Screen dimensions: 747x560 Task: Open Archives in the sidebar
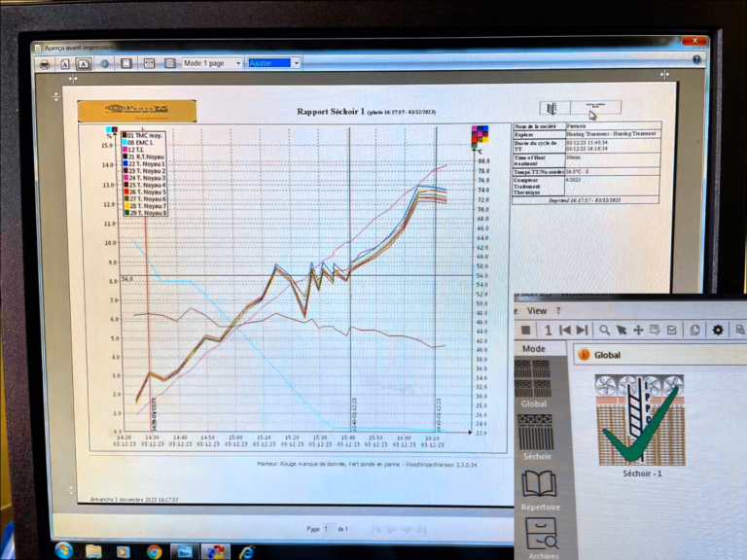click(540, 537)
